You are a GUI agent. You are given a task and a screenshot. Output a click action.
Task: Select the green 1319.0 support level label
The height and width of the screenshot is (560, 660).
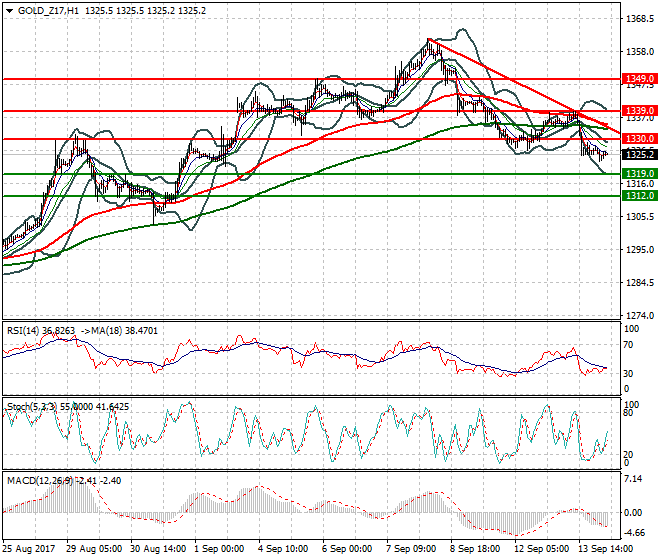tap(639, 173)
